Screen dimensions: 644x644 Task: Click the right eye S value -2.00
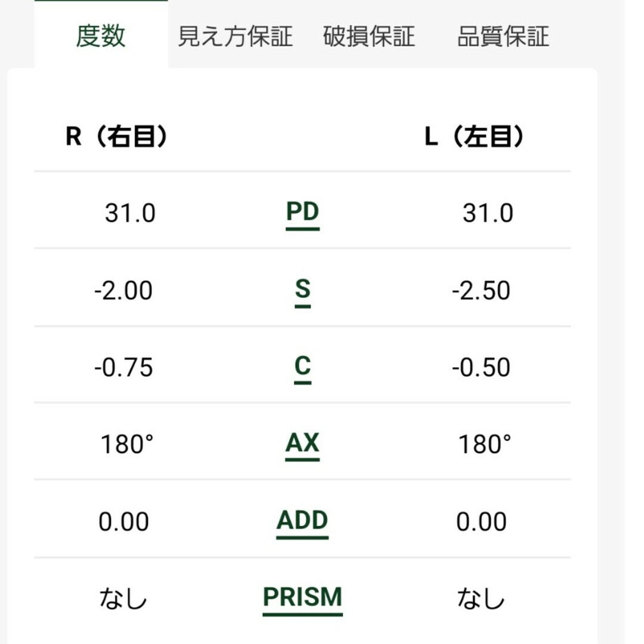click(x=123, y=290)
